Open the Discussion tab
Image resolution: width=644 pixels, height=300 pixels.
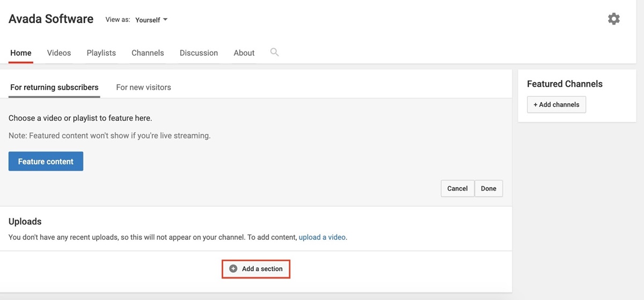tap(199, 53)
